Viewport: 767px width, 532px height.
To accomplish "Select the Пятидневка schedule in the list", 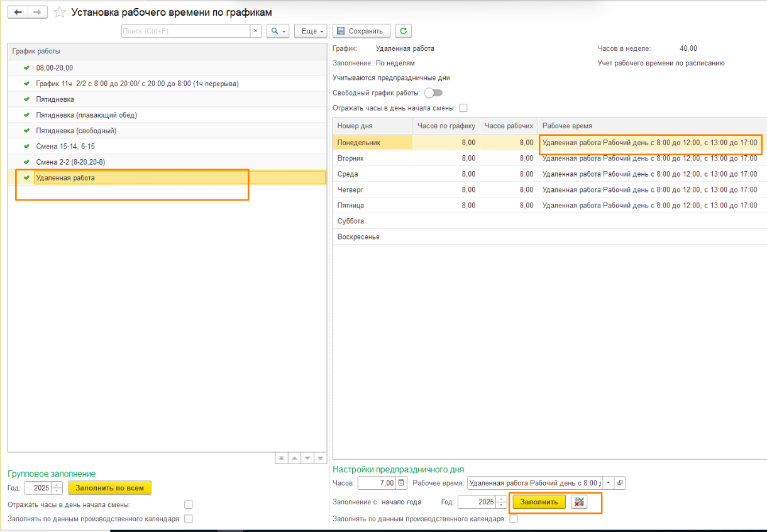I will coord(55,99).
